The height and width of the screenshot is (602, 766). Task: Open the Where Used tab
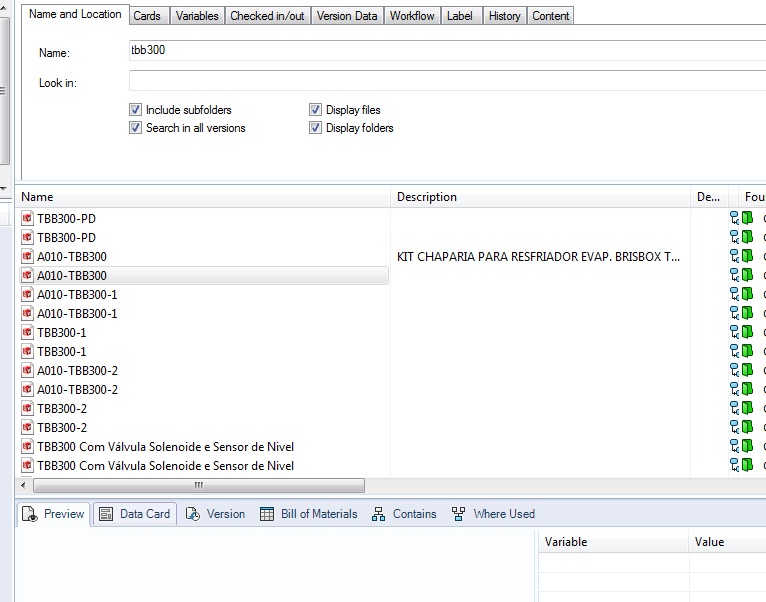point(493,514)
